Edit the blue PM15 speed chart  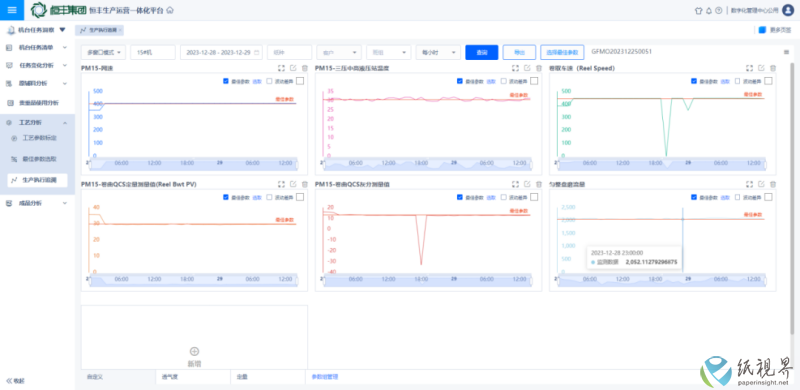[293, 68]
